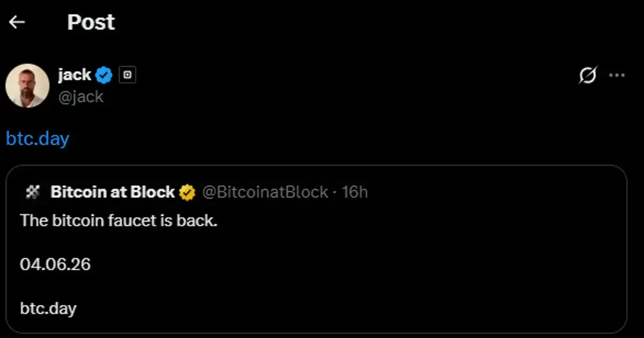Open Grok analysis via the Grok icon
Screen dimensions: 644x338
pyautogui.click(x=588, y=76)
